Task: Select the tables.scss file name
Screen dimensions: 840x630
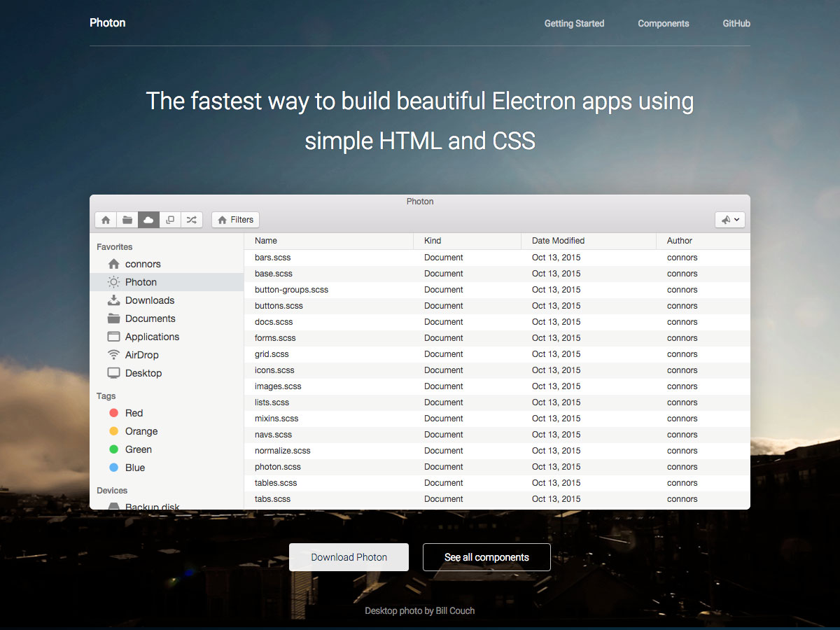Action: [276, 483]
